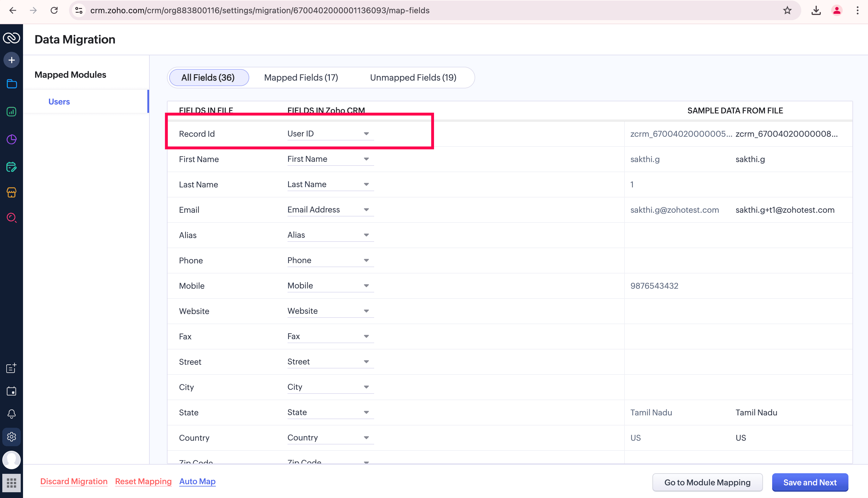Select the Users mapped module
Screen dimensions: 868x498
(x=59, y=102)
